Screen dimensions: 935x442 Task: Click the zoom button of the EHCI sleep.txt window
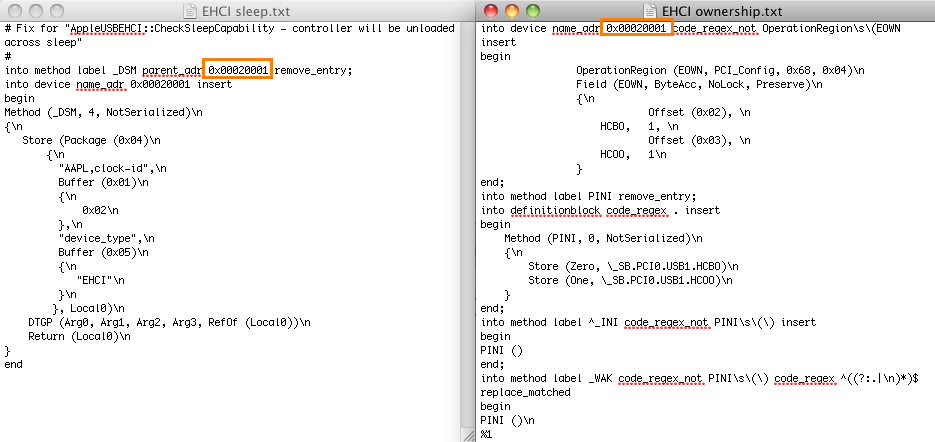click(57, 11)
